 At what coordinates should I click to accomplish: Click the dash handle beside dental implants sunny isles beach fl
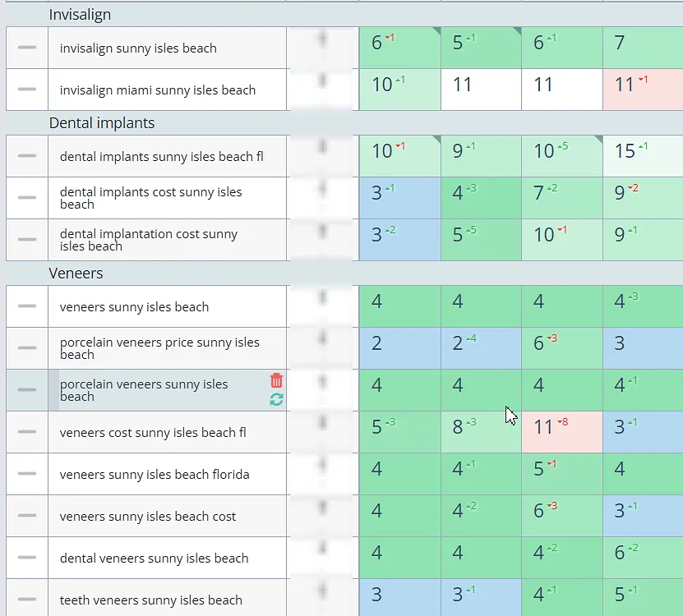(x=27, y=156)
